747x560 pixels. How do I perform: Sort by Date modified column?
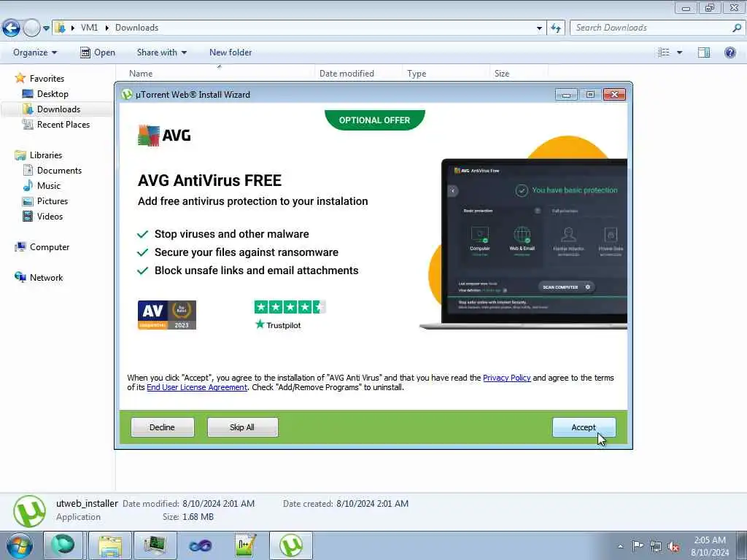[347, 74]
